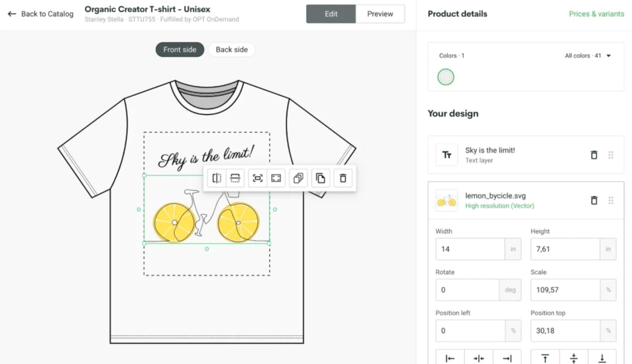632x364 pixels.
Task: Go Back to Catalog
Action: 40,14
